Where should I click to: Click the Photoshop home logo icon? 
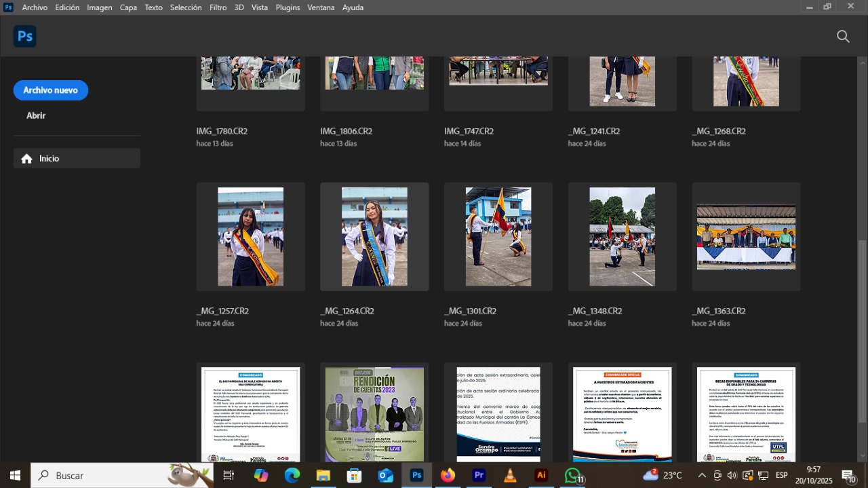25,36
